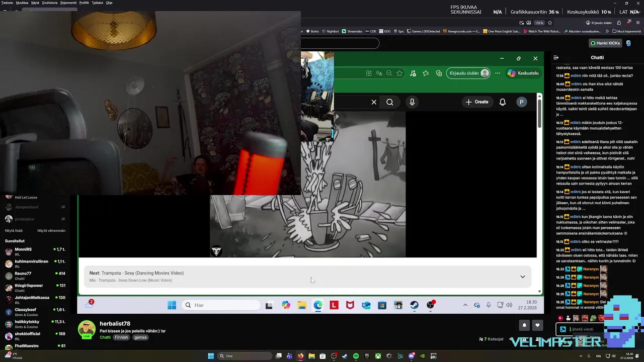
Task: Click the bottom taskbar Hae search box
Action: [245, 356]
